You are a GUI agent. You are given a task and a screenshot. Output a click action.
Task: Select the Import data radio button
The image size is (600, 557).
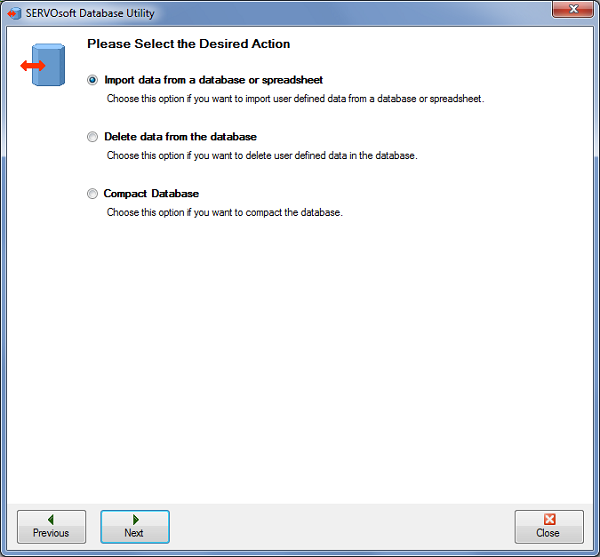(x=93, y=80)
